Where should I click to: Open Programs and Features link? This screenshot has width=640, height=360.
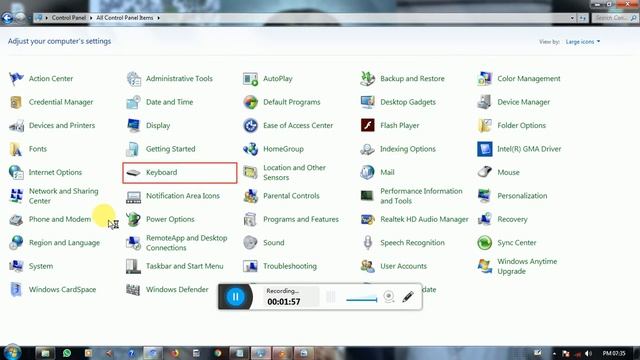coord(301,219)
